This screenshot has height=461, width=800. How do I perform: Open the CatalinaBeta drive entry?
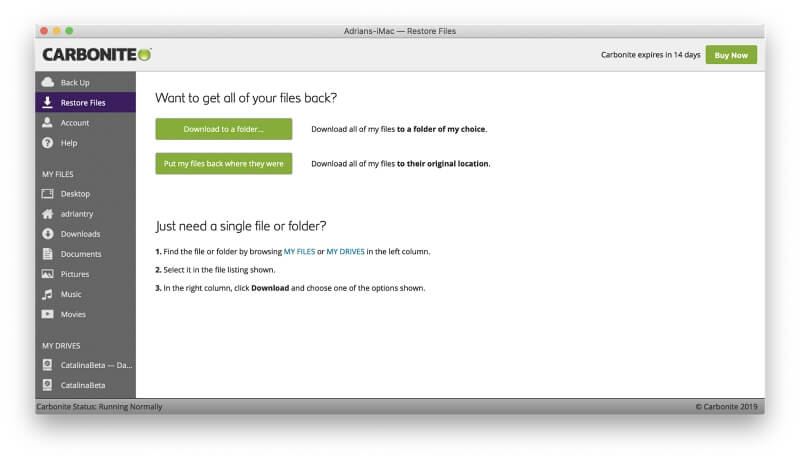point(82,385)
